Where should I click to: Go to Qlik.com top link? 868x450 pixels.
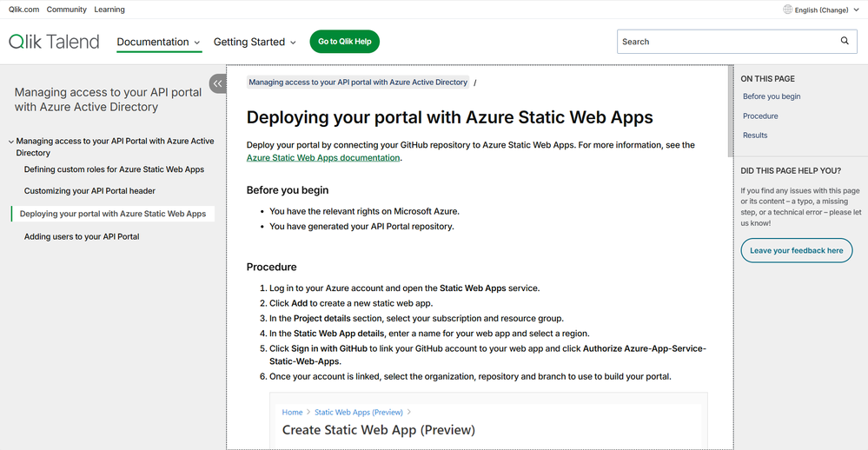pos(23,10)
